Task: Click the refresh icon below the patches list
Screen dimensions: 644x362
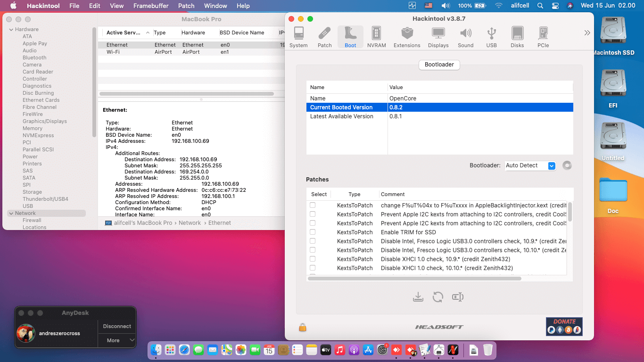Action: [x=438, y=297]
